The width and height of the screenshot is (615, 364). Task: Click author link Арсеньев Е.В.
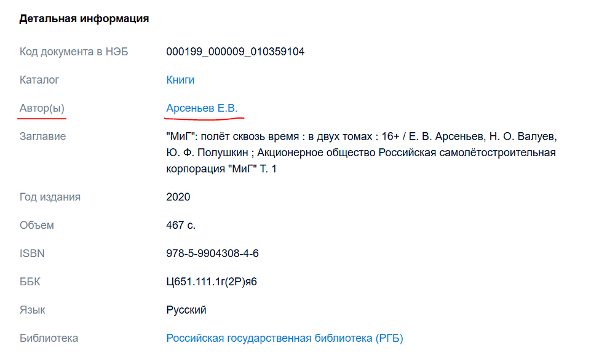coord(201,108)
